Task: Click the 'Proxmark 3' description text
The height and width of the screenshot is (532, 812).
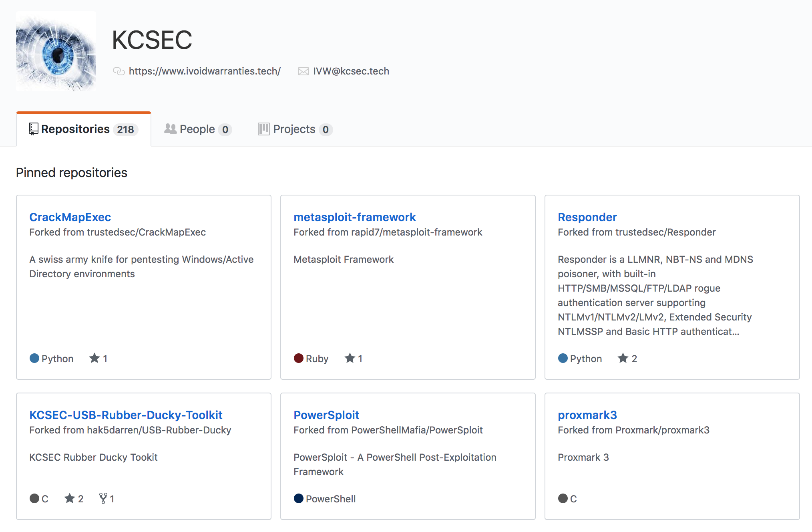Action: click(583, 457)
